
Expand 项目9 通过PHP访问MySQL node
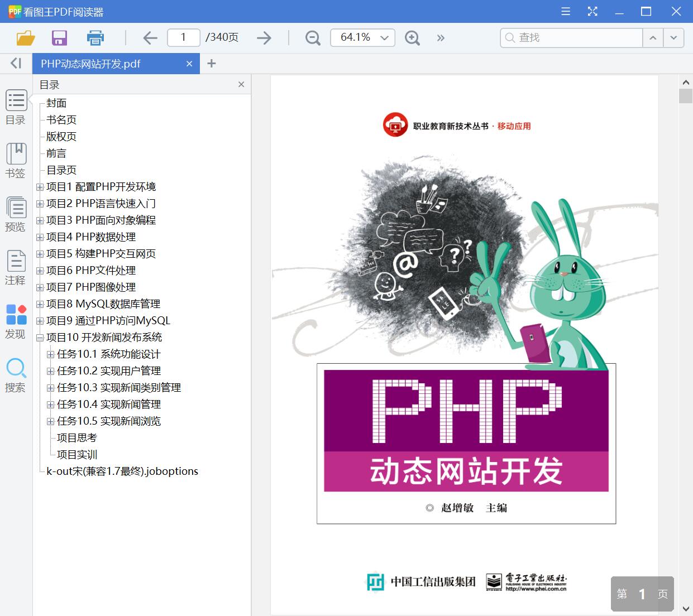click(40, 321)
